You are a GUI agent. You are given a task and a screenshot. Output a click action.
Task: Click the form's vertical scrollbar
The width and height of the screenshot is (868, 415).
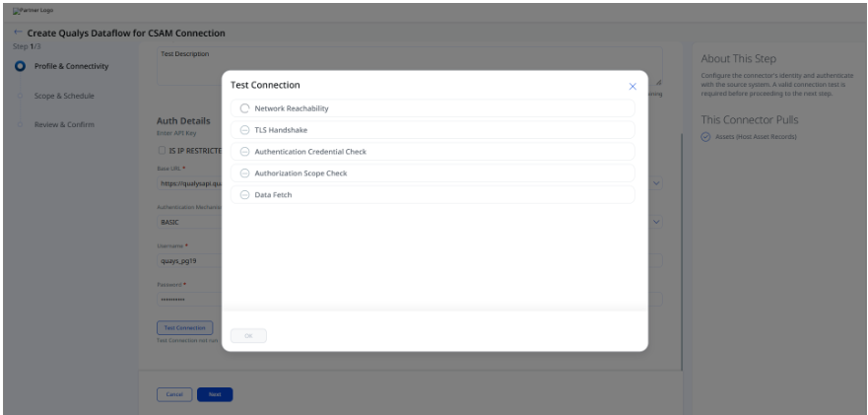click(x=682, y=252)
